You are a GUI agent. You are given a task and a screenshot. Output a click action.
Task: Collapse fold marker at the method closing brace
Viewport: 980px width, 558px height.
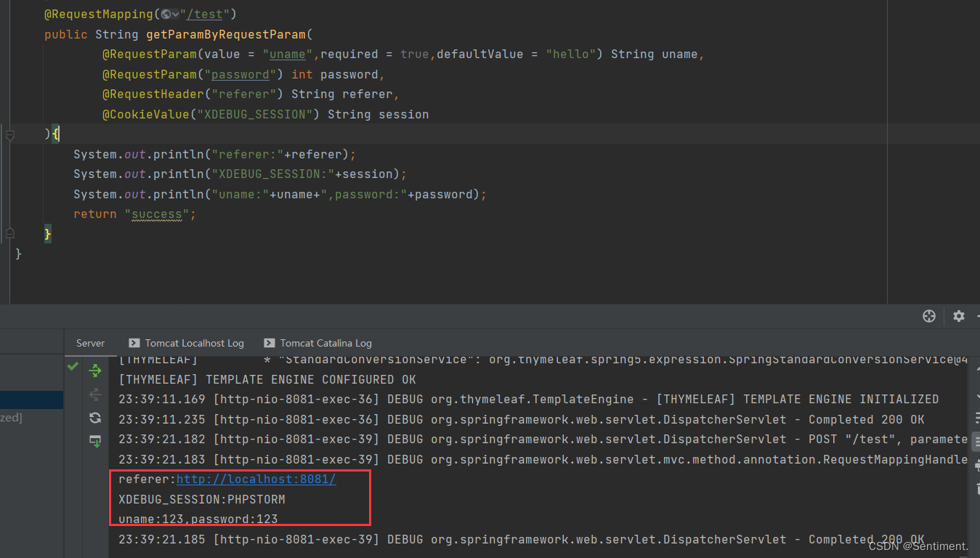[x=9, y=233]
